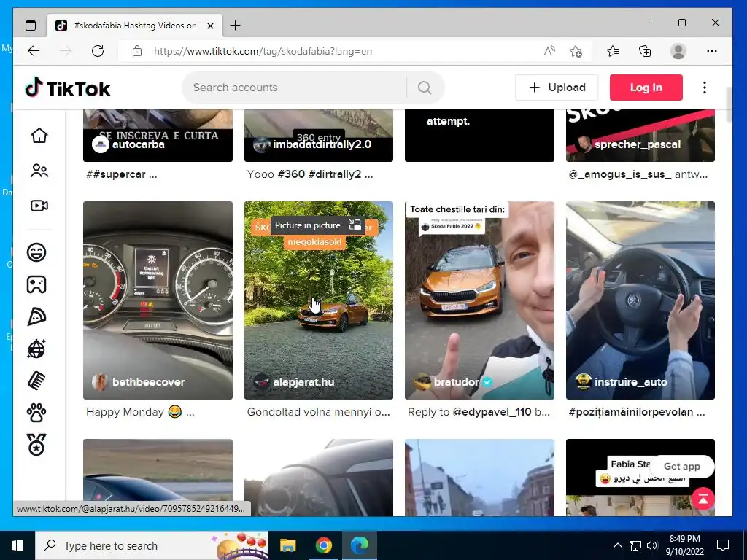Click the Get app button
The height and width of the screenshot is (560, 747).
click(682, 466)
